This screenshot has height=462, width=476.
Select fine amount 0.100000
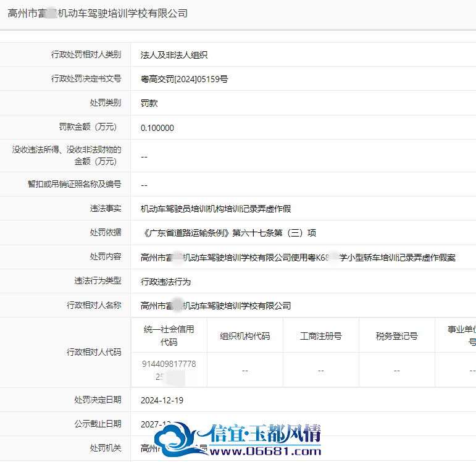157,128
